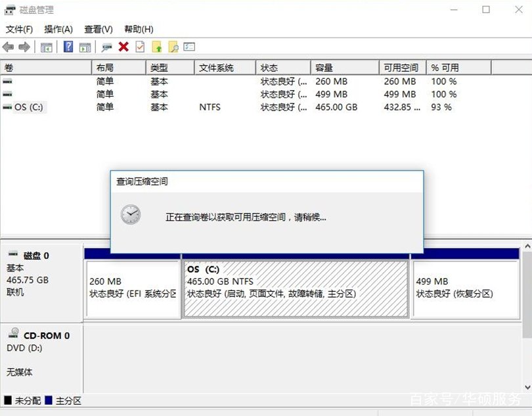Open help via the question mark toolbar icon
Viewport: 532px width, 416px height.
pos(69,46)
